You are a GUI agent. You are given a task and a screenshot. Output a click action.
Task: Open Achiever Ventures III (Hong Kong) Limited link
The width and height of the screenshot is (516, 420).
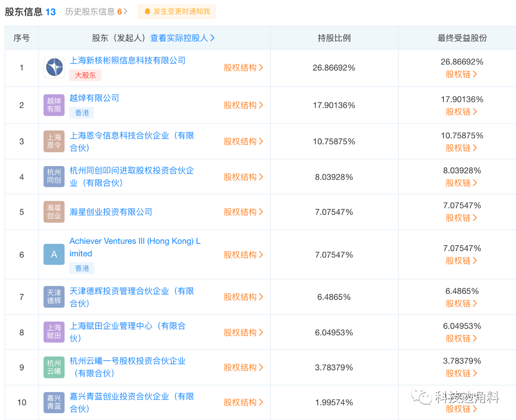tap(135, 247)
